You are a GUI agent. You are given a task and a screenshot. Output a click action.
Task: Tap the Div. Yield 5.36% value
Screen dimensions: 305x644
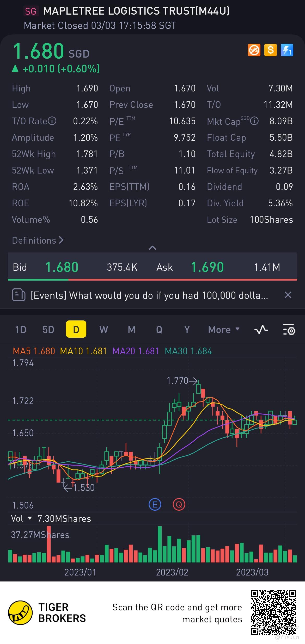pos(280,203)
